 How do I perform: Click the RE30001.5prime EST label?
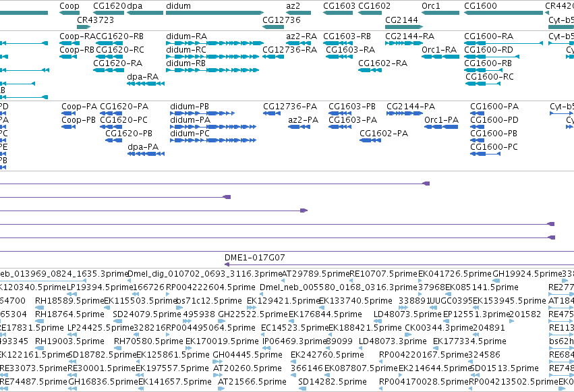click(x=101, y=368)
